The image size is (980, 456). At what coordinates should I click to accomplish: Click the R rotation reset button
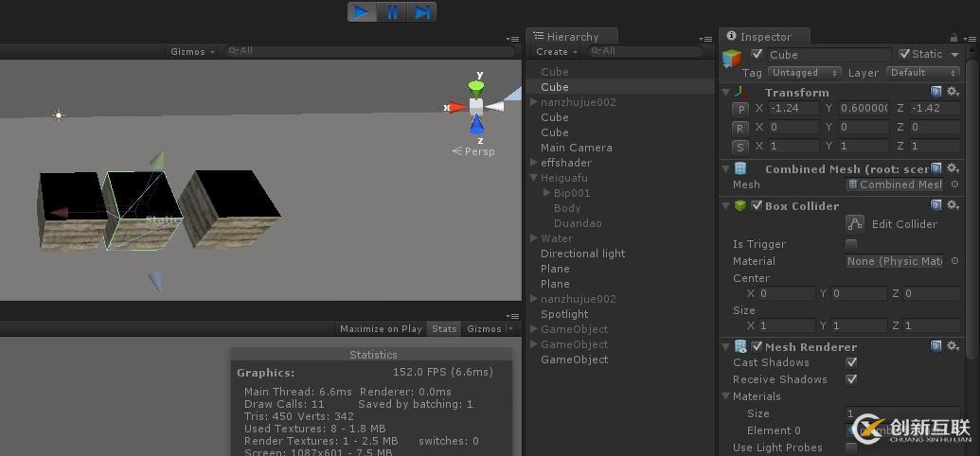[740, 128]
